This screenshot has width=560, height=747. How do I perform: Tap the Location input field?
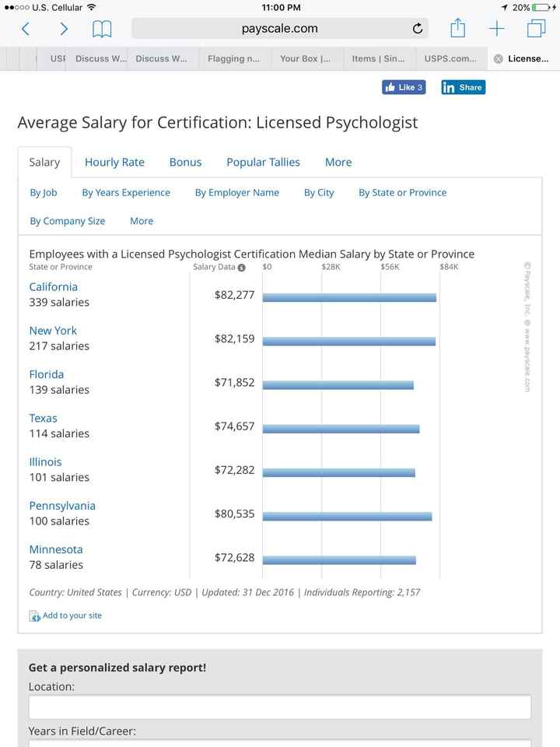coord(280,707)
